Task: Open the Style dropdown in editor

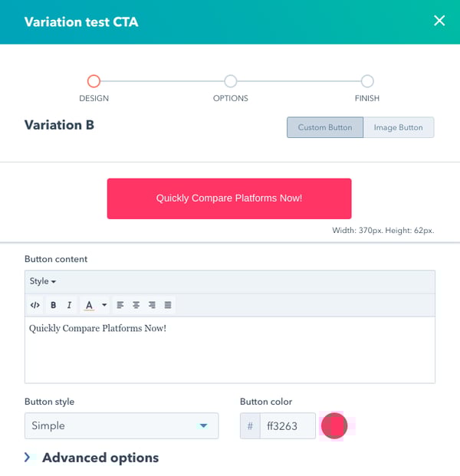Action: click(43, 281)
